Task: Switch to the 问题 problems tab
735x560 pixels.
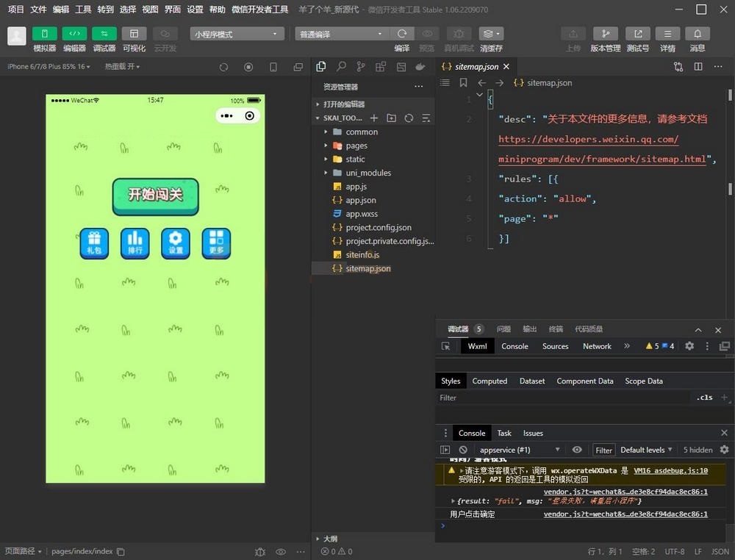Action: coord(503,329)
